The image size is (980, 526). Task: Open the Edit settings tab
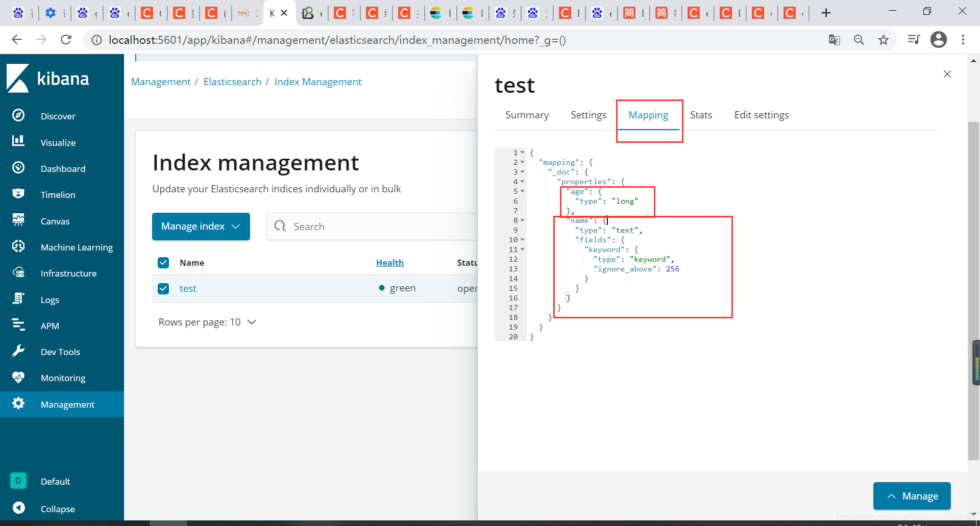(761, 115)
